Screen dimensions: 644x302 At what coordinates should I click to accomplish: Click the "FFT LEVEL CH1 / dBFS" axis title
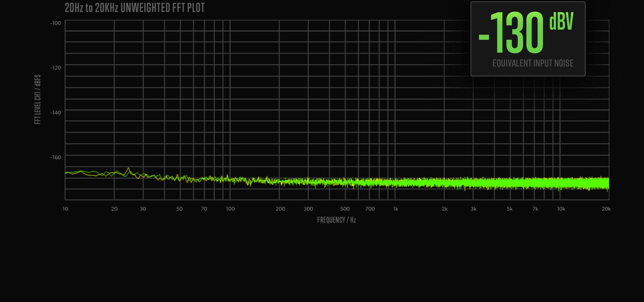[x=38, y=100]
